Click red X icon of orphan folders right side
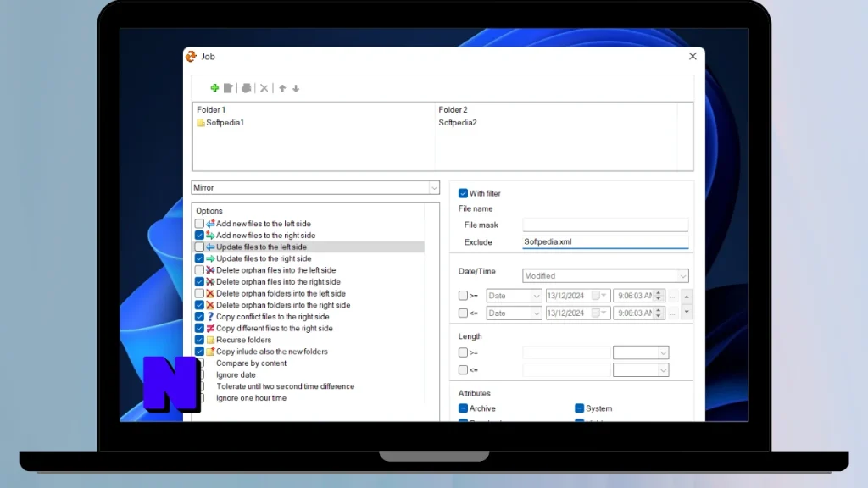 210,305
